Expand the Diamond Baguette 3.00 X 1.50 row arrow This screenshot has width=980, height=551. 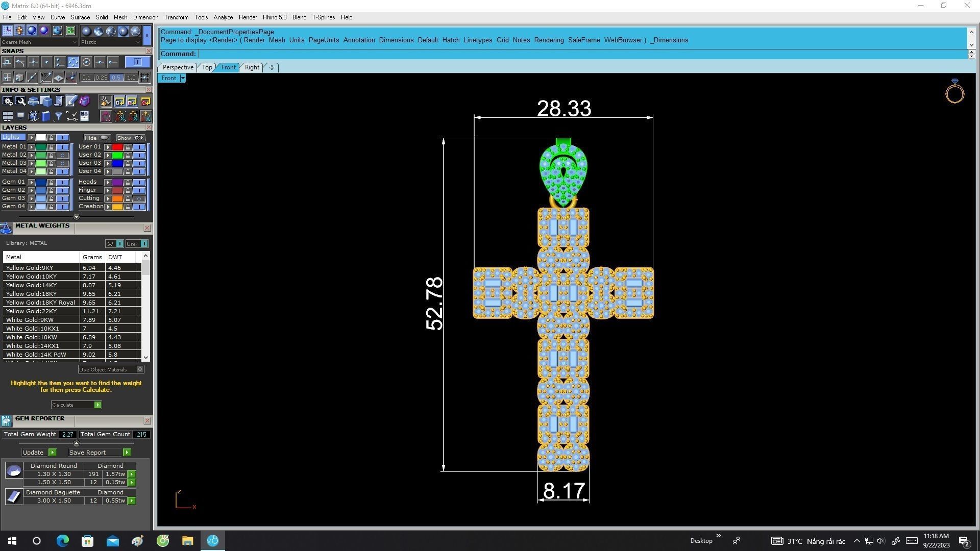click(x=132, y=501)
